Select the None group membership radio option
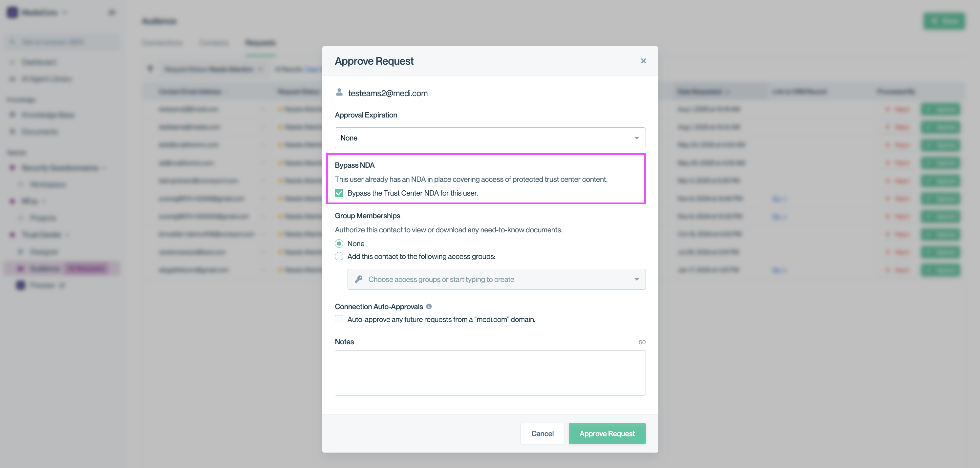Viewport: 980px width, 468px height. (339, 244)
